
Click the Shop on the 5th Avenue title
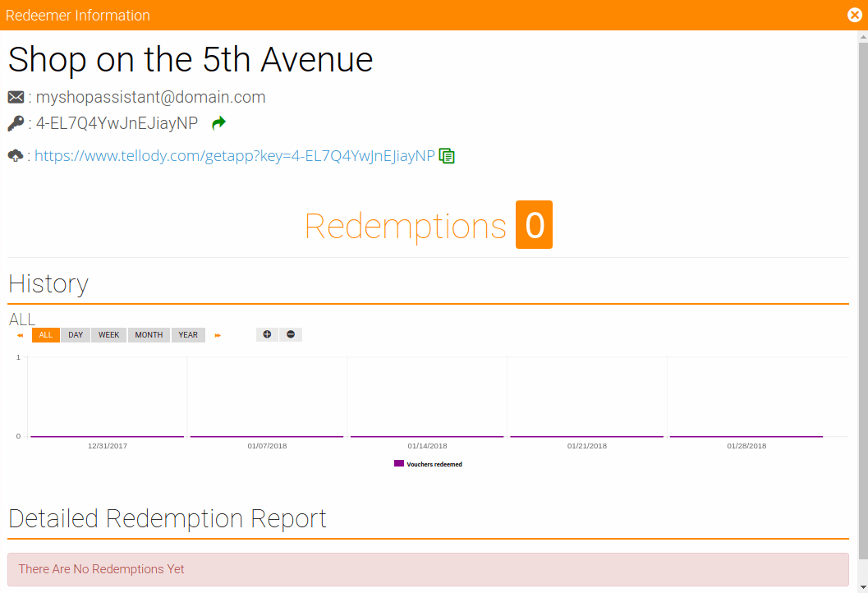[191, 59]
